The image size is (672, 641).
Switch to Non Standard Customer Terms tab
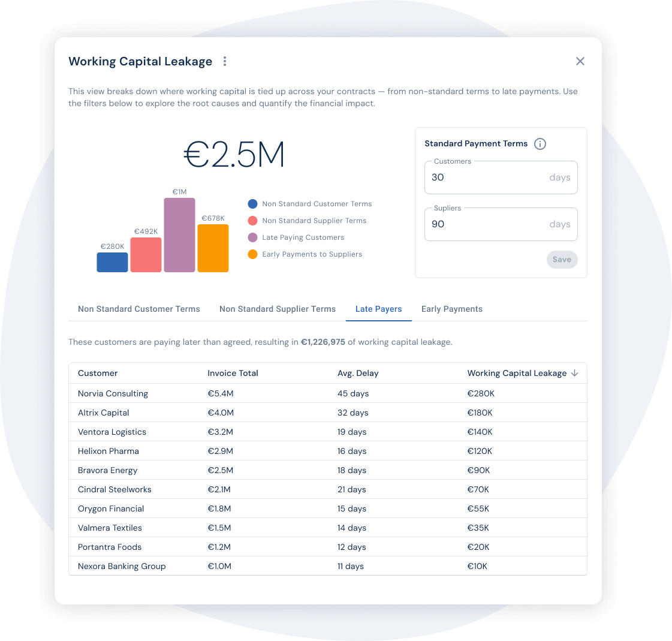[138, 309]
